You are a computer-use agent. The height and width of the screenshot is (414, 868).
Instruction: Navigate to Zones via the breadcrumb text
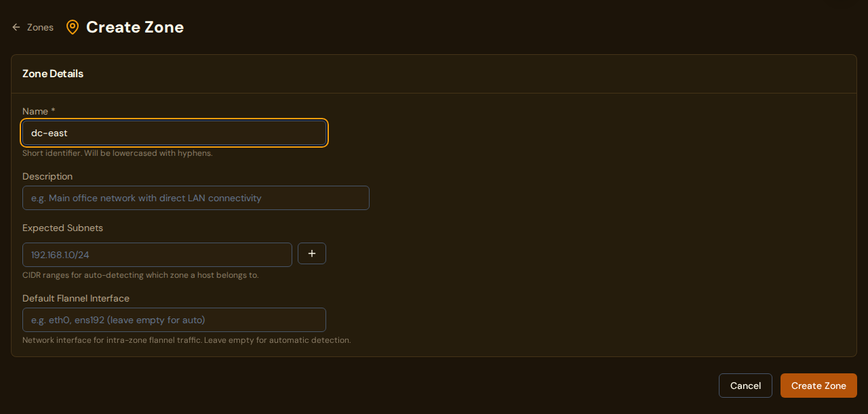(40, 27)
